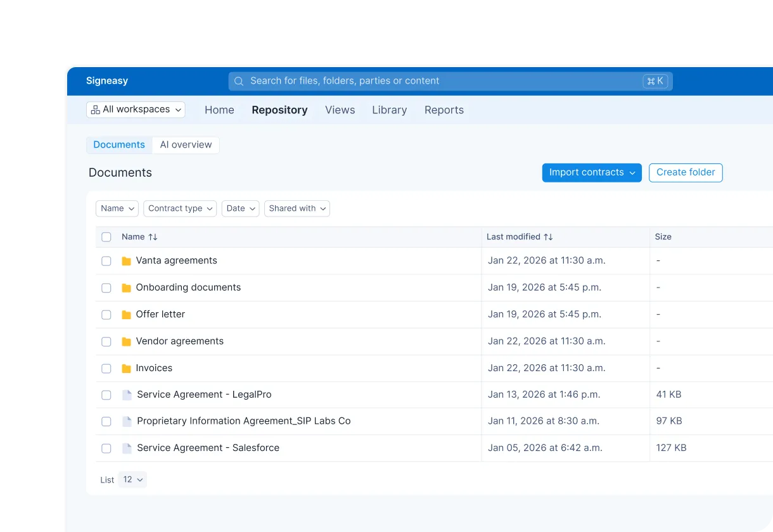
Task: Click the Proprietary Information Agreement file icon
Action: (x=127, y=421)
